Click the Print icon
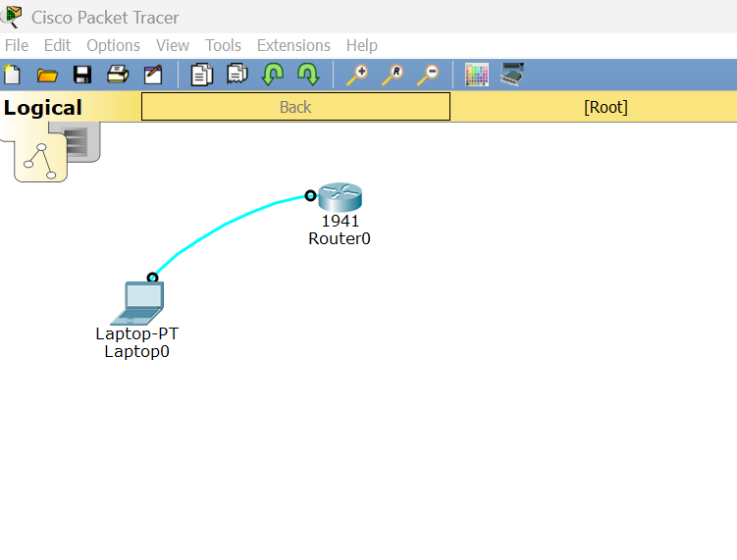Viewport: 737px width, 560px height. [x=118, y=75]
